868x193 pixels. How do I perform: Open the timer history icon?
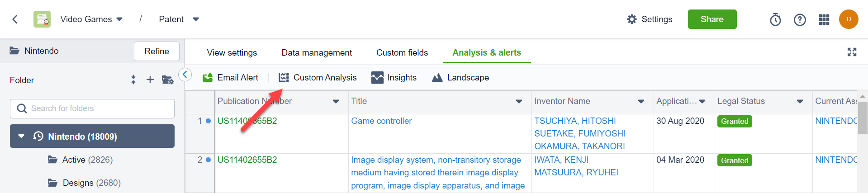[775, 19]
